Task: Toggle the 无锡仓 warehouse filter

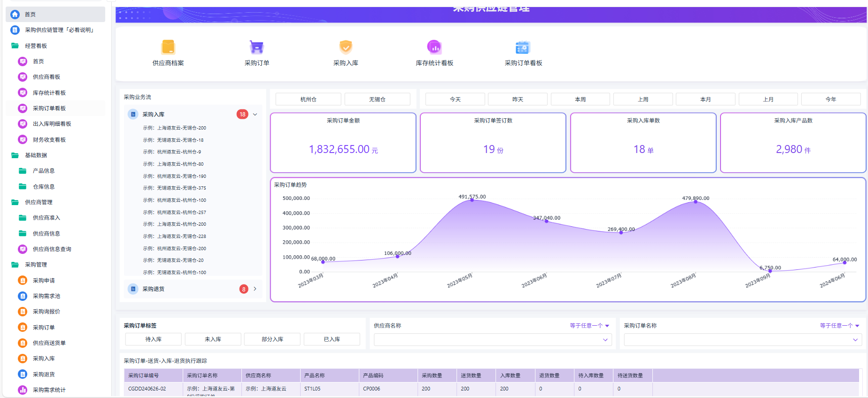Action: pos(377,99)
